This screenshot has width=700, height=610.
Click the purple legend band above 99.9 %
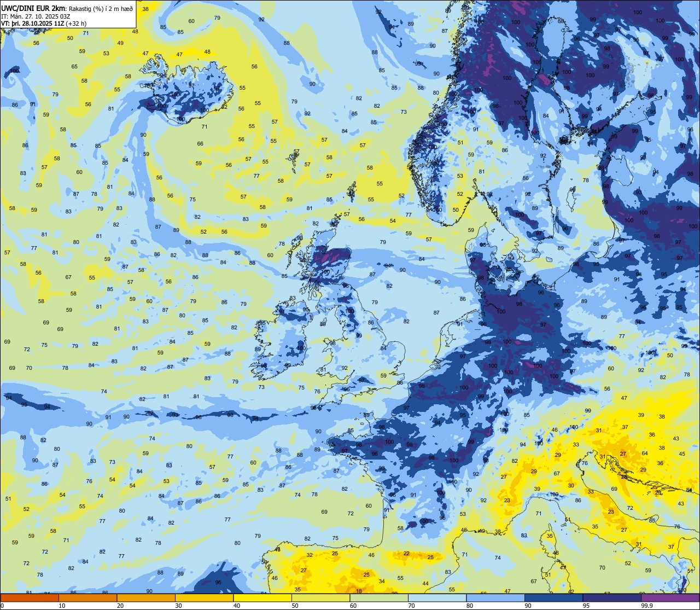670,598
